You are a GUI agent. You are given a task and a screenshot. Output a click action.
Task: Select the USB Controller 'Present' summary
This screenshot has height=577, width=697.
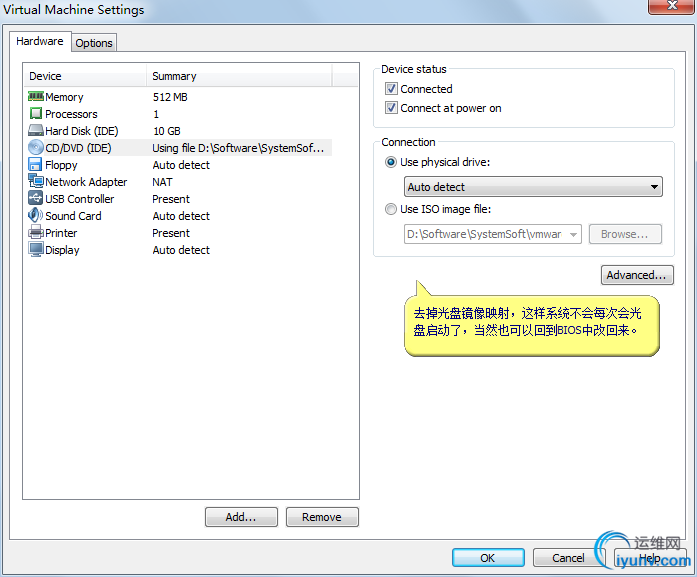point(171,199)
